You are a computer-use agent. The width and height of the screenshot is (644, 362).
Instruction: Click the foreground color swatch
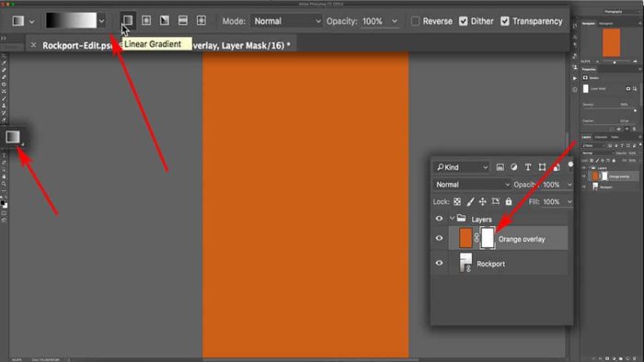(3, 202)
